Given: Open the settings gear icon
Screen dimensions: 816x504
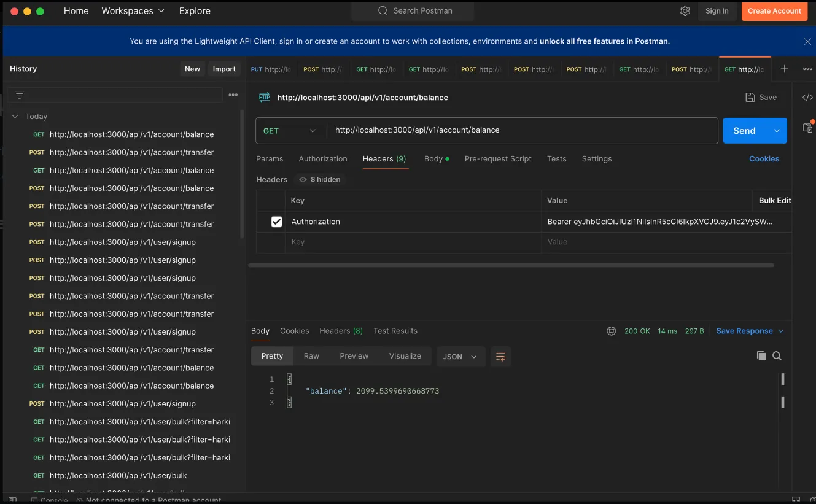Looking at the screenshot, I should [x=685, y=11].
